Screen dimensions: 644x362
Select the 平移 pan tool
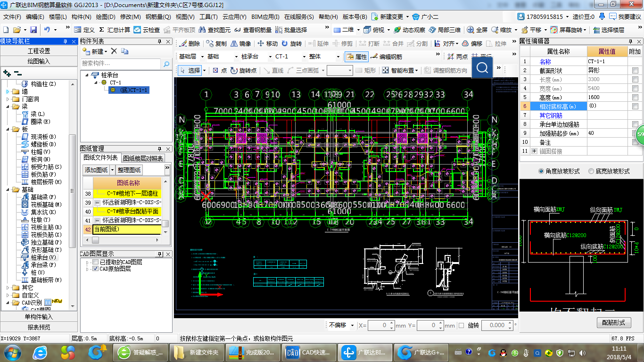[x=531, y=30]
